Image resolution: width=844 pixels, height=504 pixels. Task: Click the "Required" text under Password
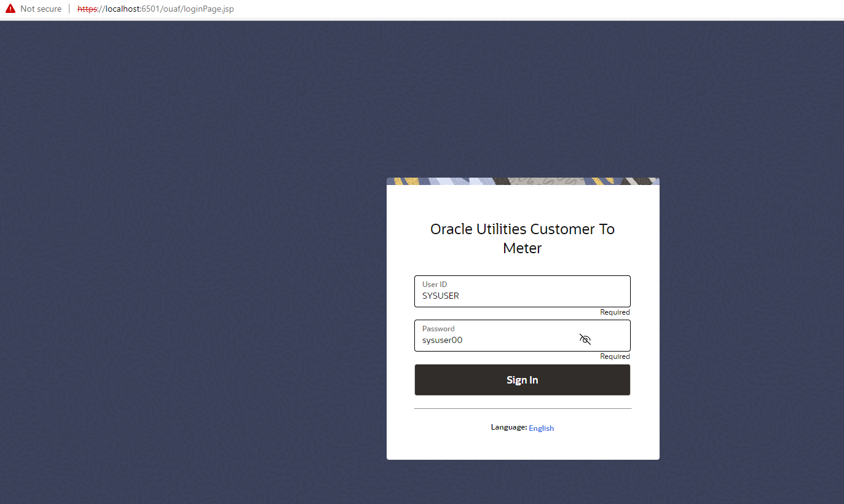coord(615,356)
